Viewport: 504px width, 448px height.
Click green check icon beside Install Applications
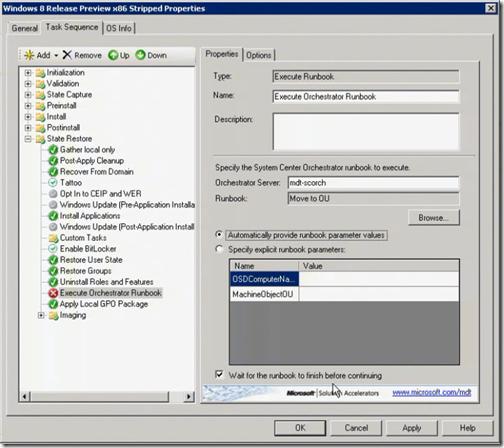click(x=53, y=216)
